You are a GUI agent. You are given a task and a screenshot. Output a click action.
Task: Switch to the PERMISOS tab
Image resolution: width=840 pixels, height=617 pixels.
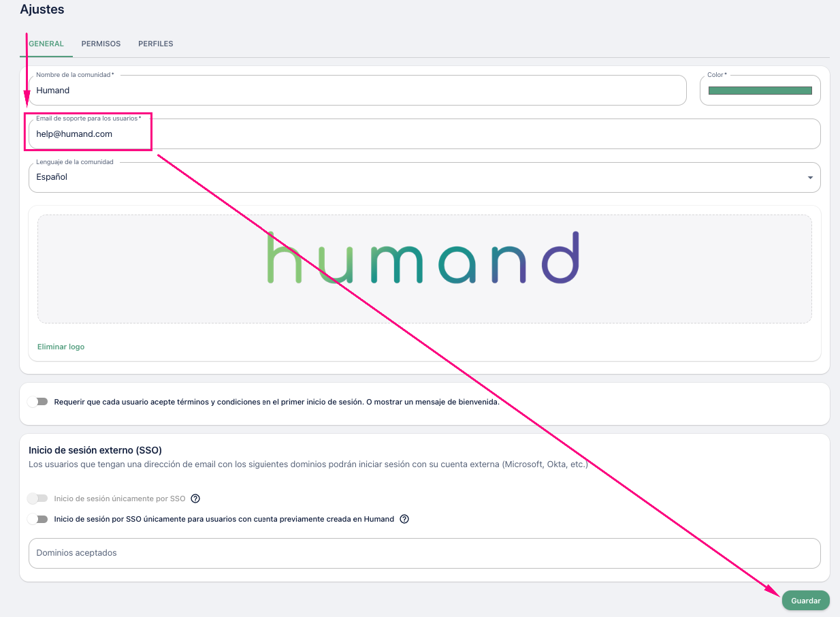[x=101, y=44]
